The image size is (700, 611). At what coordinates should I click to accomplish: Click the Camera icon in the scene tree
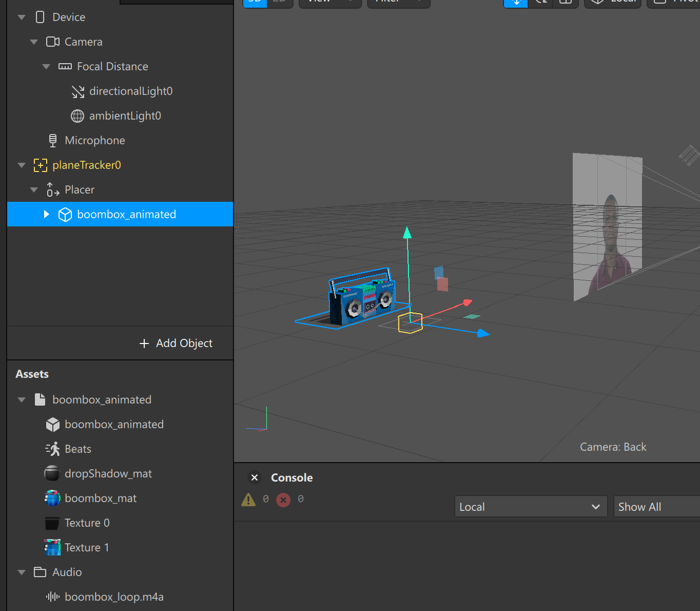point(53,42)
